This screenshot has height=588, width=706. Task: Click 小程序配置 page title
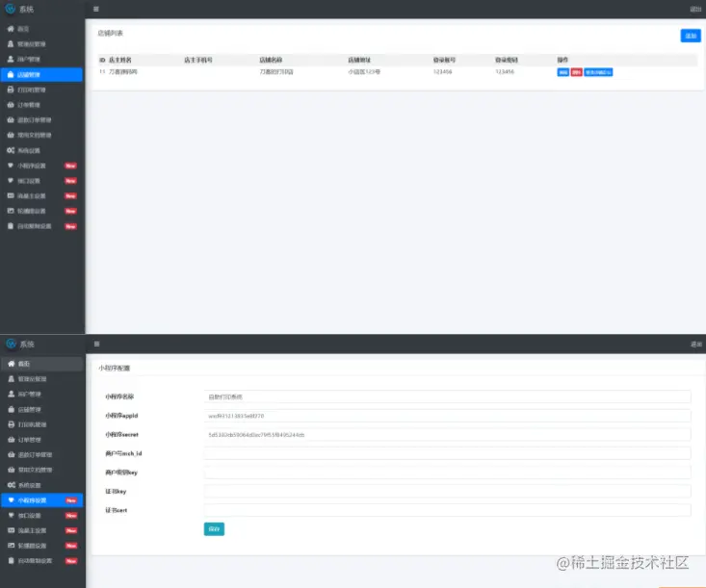[x=115, y=368]
